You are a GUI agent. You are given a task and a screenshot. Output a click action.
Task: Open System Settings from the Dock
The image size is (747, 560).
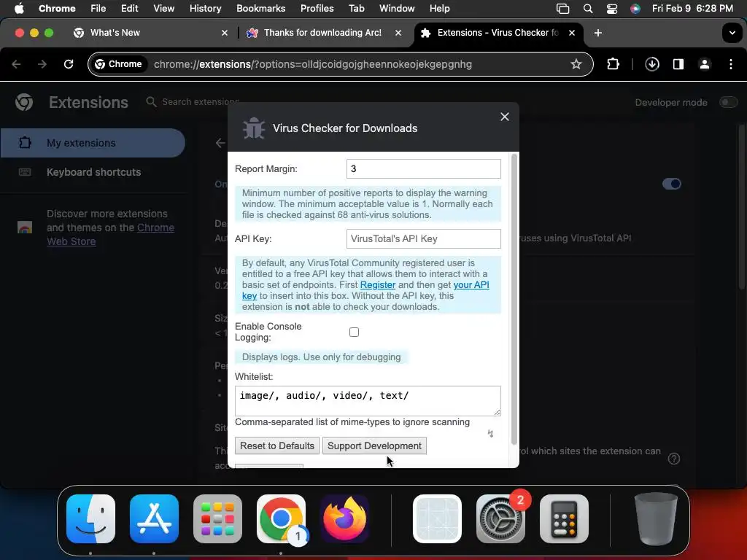(x=500, y=518)
